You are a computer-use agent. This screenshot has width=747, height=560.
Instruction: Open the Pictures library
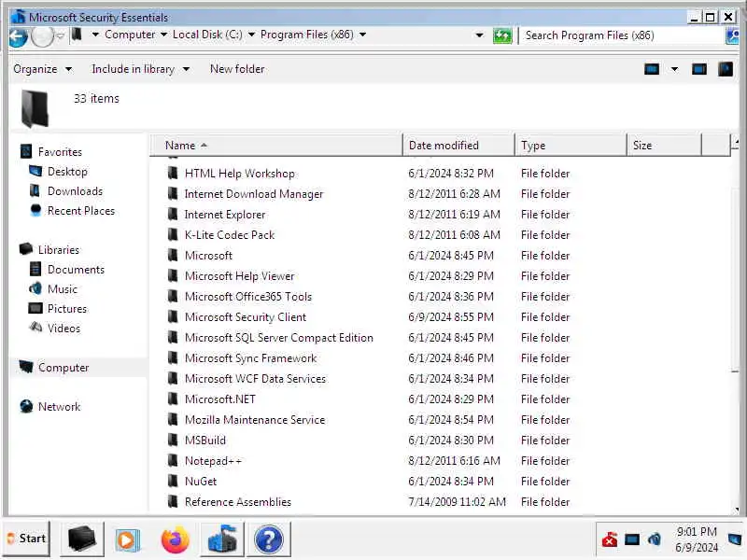[66, 309]
